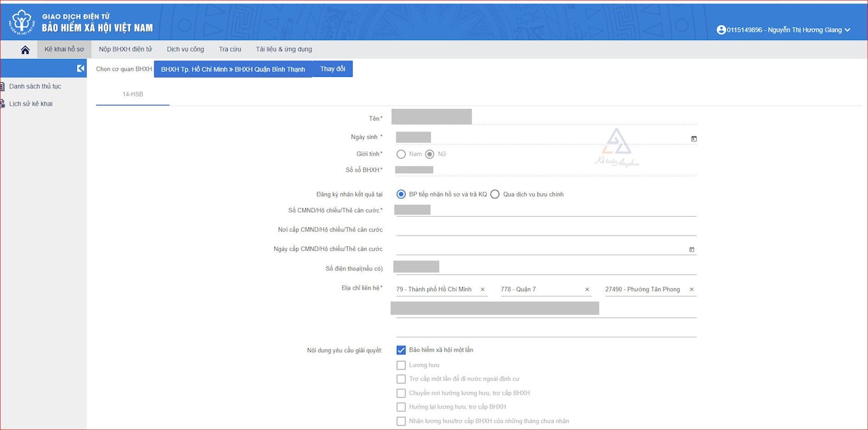
Task: Clear the Quận 7 district selection
Action: point(587,290)
